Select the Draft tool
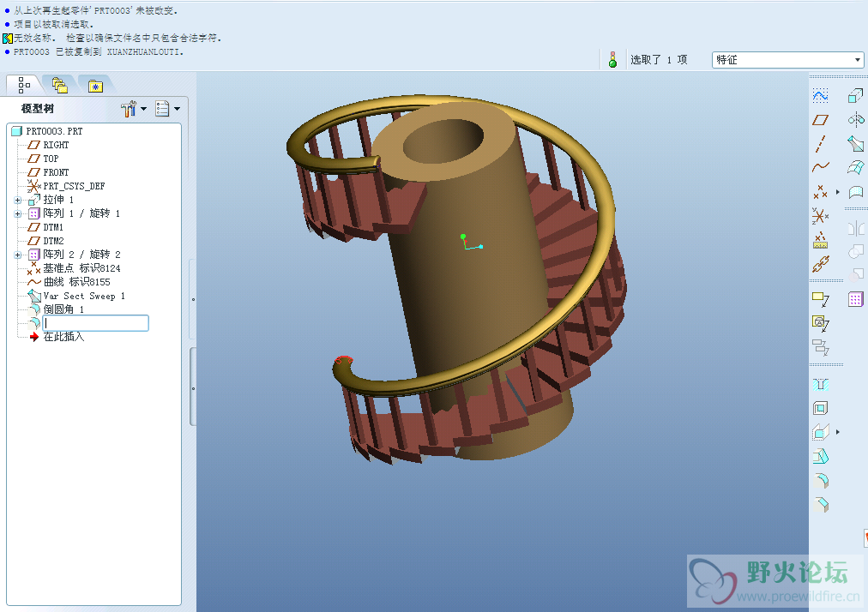The height and width of the screenshot is (612, 868). tap(820, 457)
